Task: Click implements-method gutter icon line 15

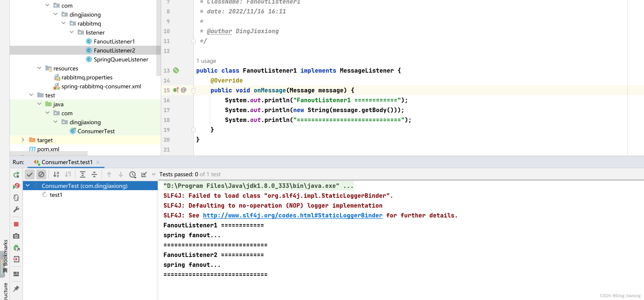Action: point(176,90)
